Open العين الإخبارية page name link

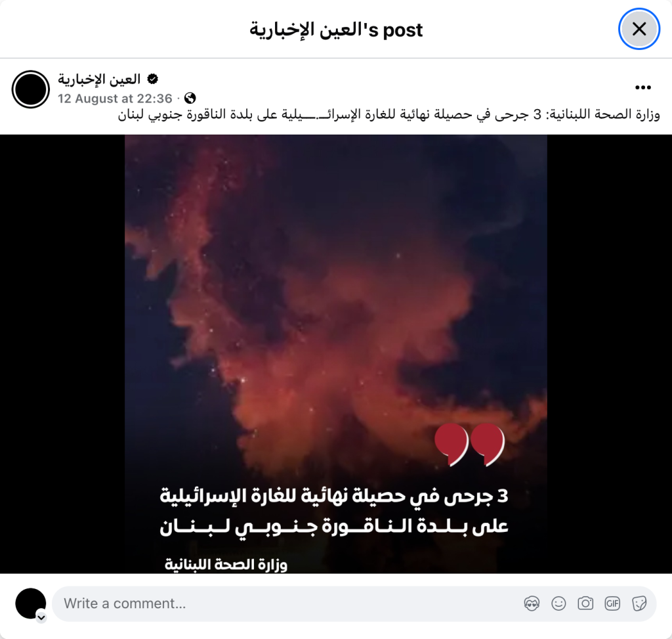tap(100, 79)
